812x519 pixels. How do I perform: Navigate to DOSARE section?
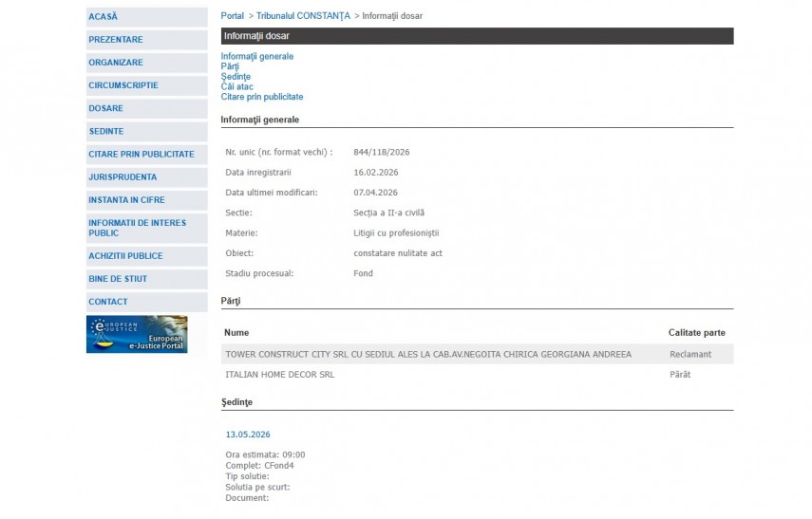106,108
